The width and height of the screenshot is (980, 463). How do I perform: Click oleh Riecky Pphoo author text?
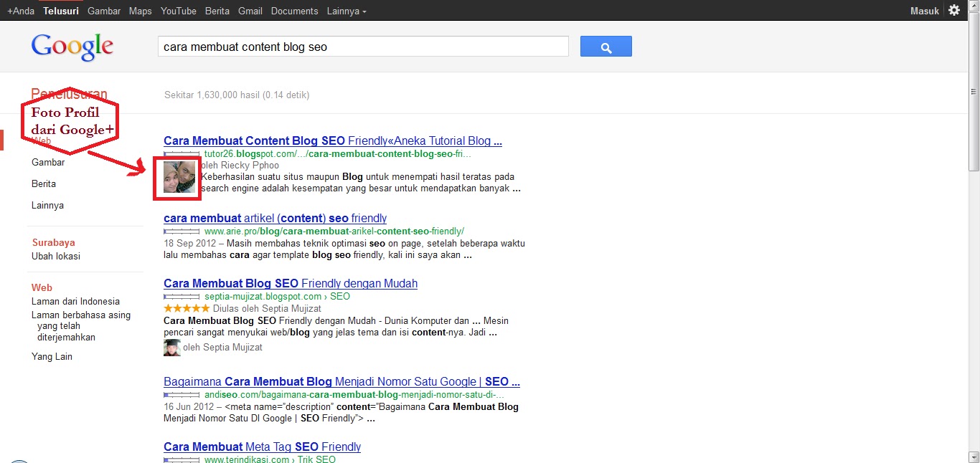pos(240,166)
